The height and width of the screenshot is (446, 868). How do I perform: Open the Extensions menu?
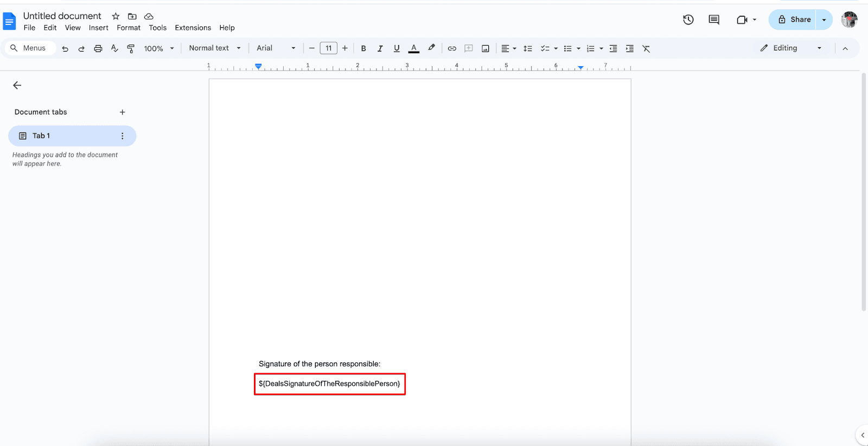[193, 28]
